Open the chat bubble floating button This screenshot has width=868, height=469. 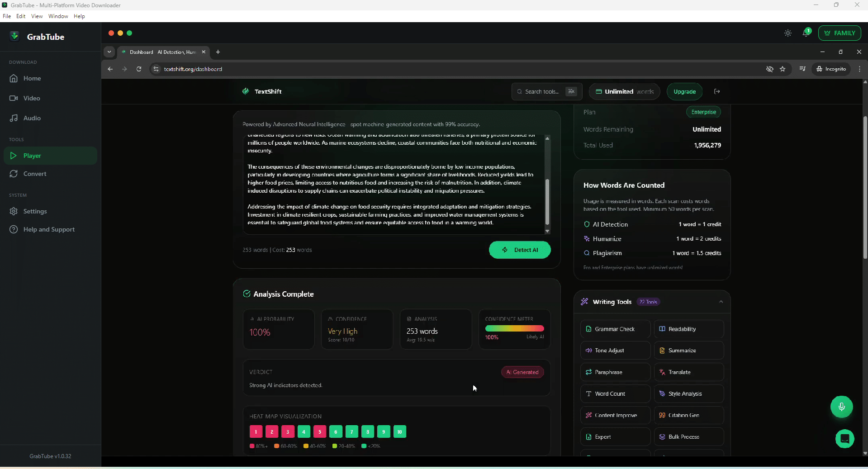pyautogui.click(x=844, y=438)
